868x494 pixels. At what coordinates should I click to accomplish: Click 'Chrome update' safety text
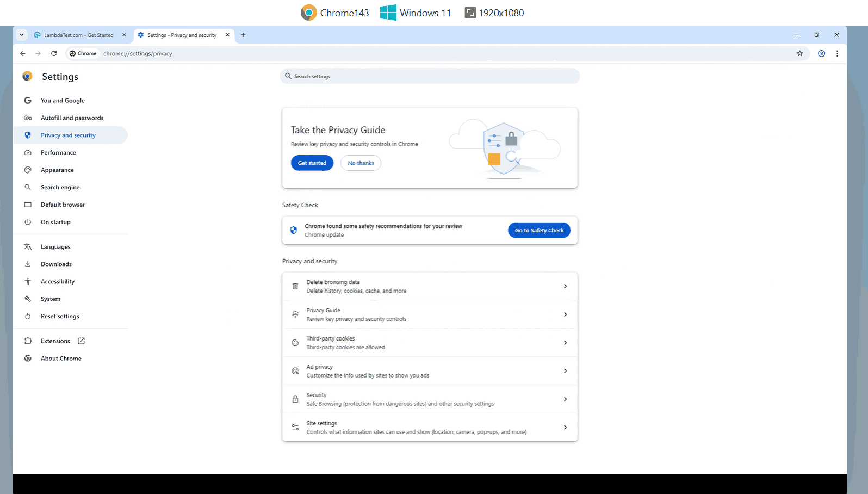tap(324, 235)
